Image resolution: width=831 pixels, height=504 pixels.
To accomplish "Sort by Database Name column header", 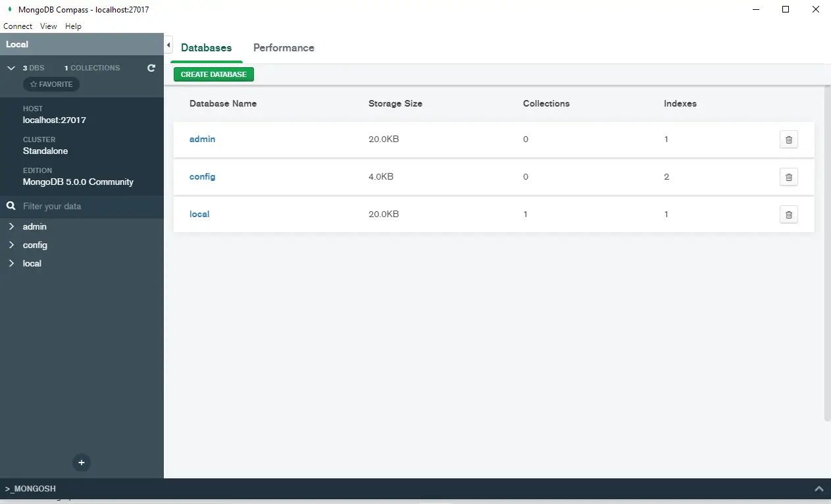I will [223, 103].
